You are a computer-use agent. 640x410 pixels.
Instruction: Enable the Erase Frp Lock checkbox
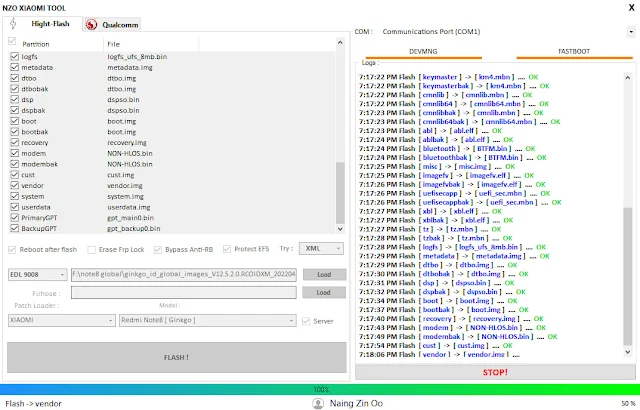[92, 249]
